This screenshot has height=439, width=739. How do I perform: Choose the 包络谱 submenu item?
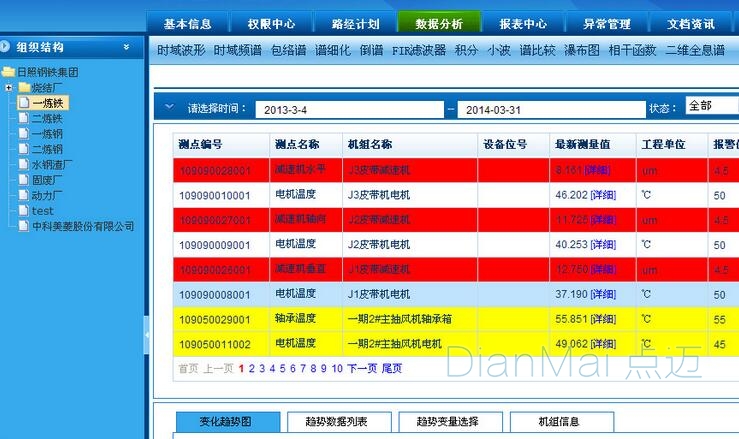pos(288,50)
